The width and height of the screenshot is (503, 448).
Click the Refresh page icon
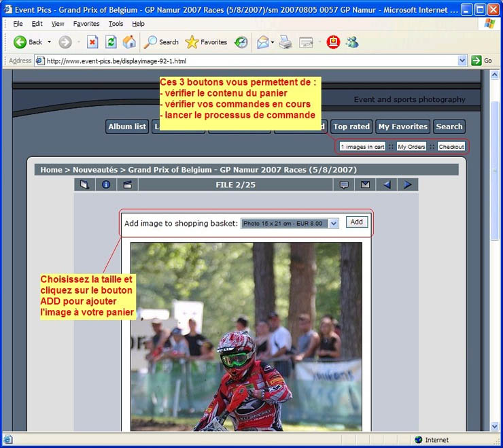pyautogui.click(x=111, y=42)
